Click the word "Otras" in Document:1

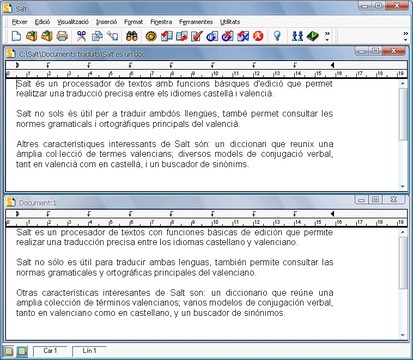[27, 293]
